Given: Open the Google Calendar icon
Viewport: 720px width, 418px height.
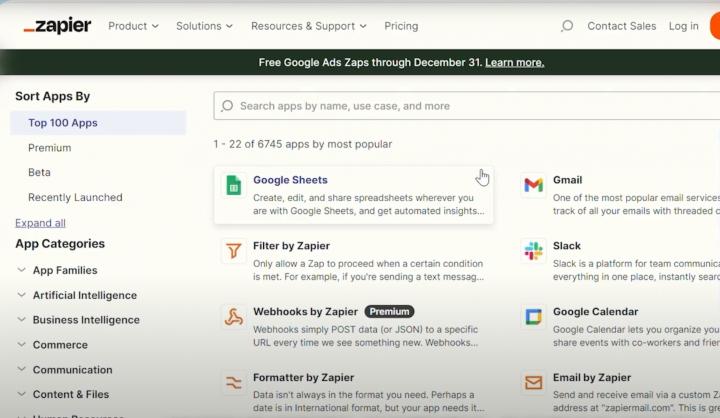Looking at the screenshot, I should tap(534, 317).
